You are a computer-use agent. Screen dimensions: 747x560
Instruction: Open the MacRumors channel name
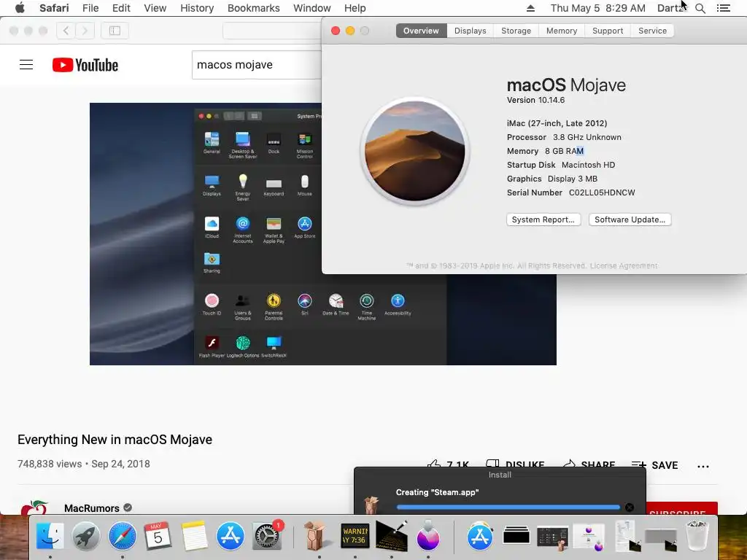click(91, 508)
